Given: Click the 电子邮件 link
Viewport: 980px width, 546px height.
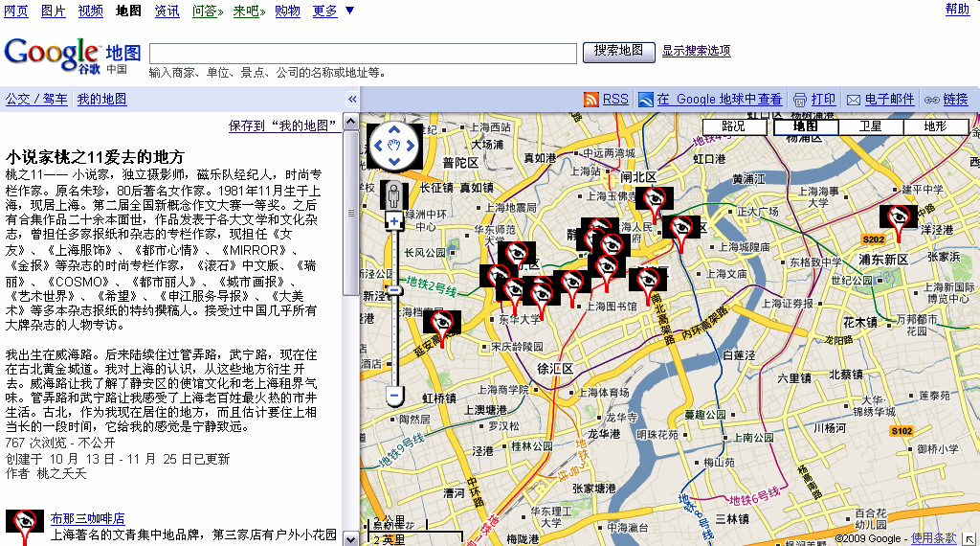Looking at the screenshot, I should (889, 100).
